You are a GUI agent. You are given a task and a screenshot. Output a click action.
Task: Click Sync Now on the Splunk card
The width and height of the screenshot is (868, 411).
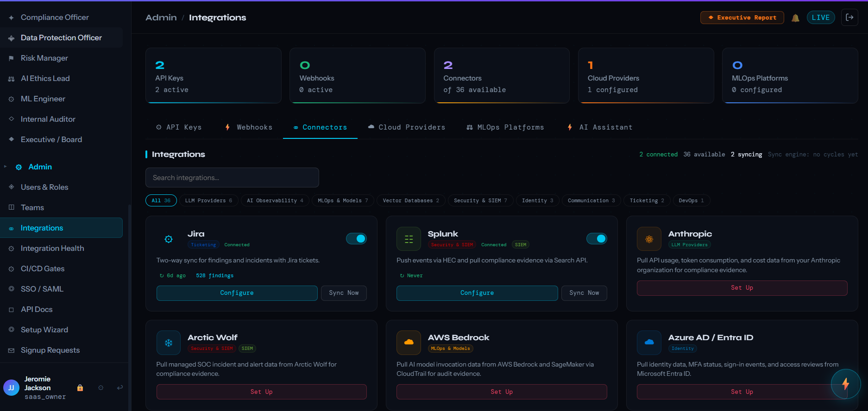[x=584, y=293]
